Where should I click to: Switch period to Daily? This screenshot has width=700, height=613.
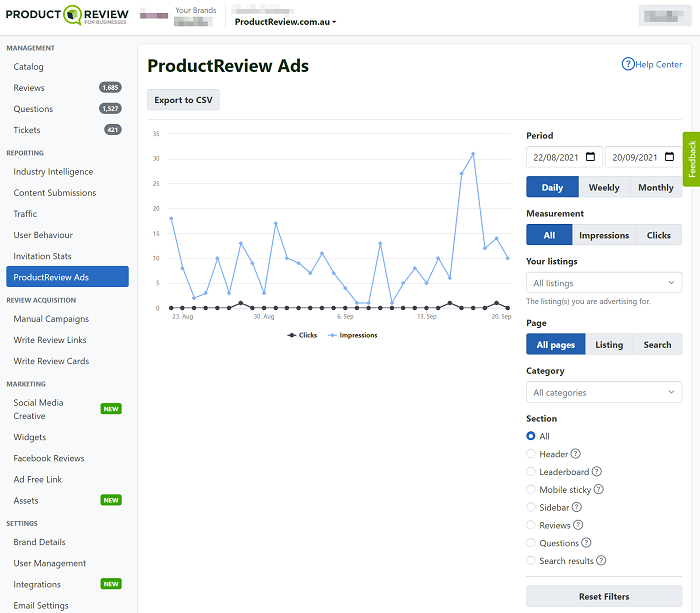552,187
